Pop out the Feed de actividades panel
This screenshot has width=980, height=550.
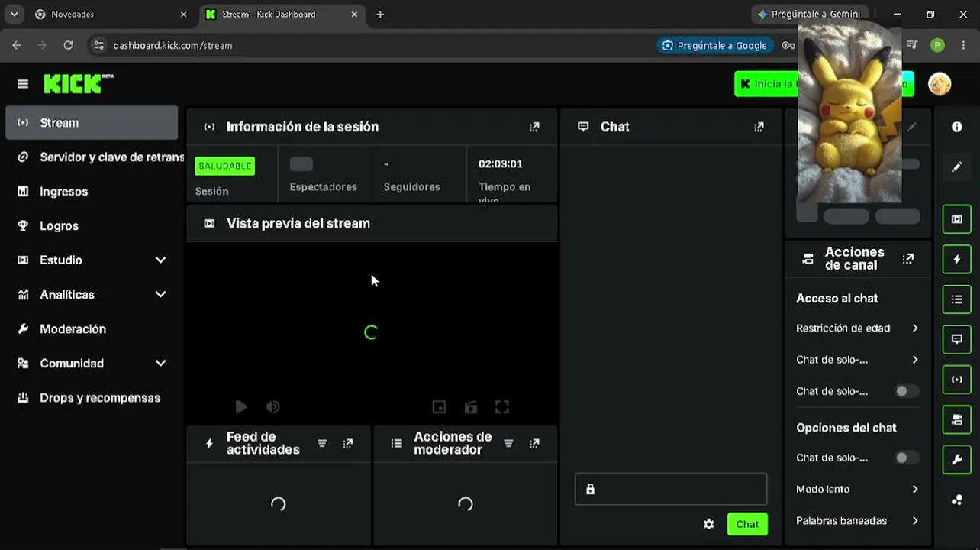[x=348, y=443]
